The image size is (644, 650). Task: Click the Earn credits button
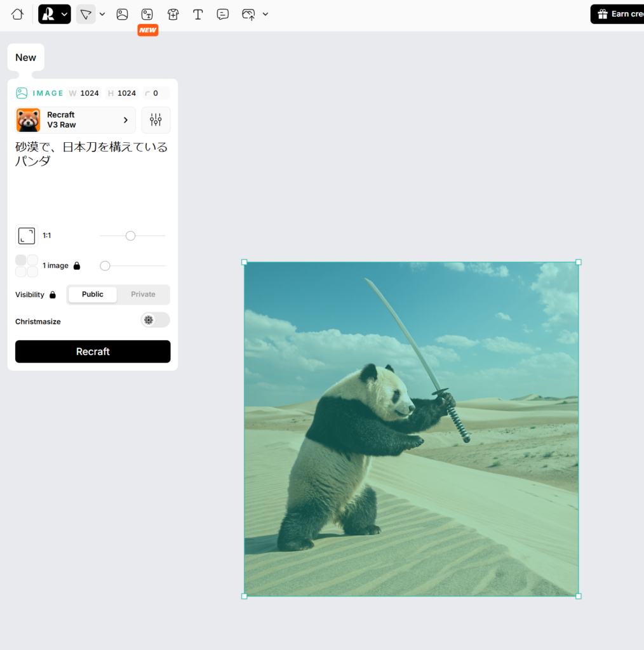(619, 14)
